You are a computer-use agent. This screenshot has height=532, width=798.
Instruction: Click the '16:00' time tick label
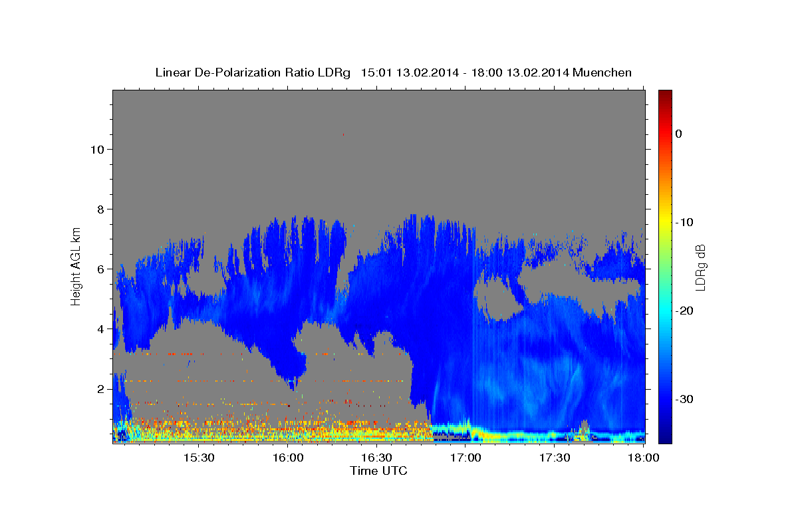pos(288,458)
